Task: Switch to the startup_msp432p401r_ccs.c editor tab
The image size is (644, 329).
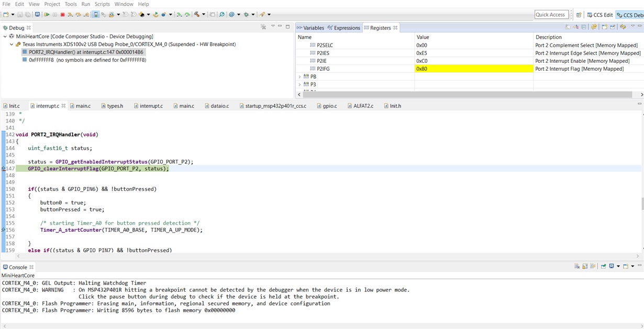Action: click(275, 106)
